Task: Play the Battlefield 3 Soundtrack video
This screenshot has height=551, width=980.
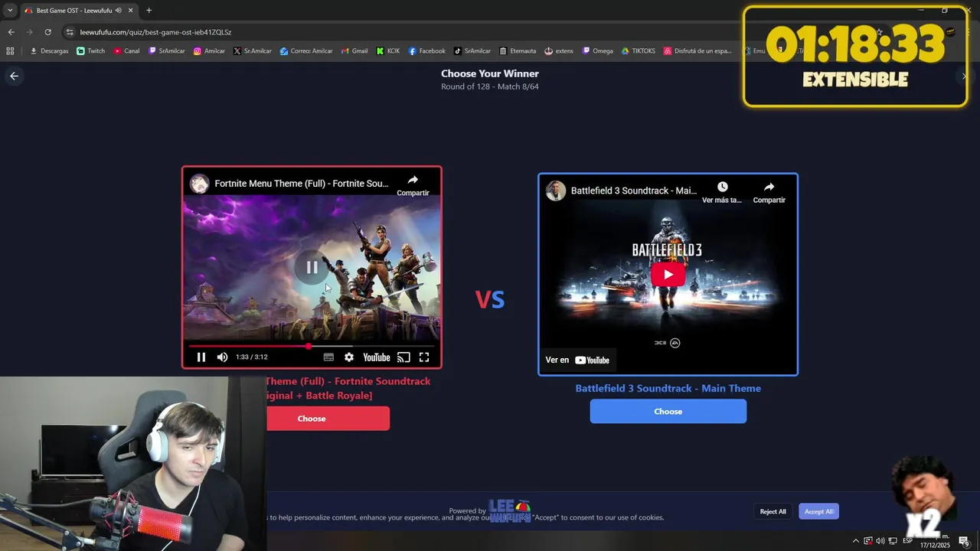Action: tap(668, 275)
